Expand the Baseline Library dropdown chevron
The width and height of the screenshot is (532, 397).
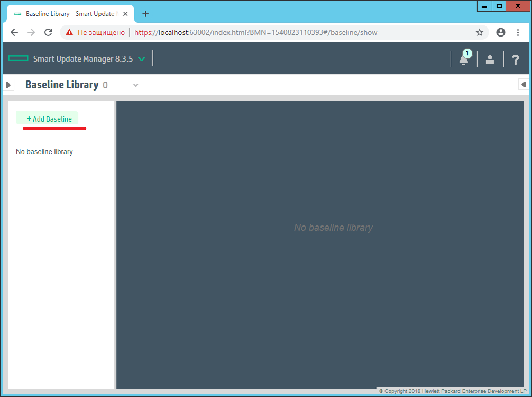point(135,85)
